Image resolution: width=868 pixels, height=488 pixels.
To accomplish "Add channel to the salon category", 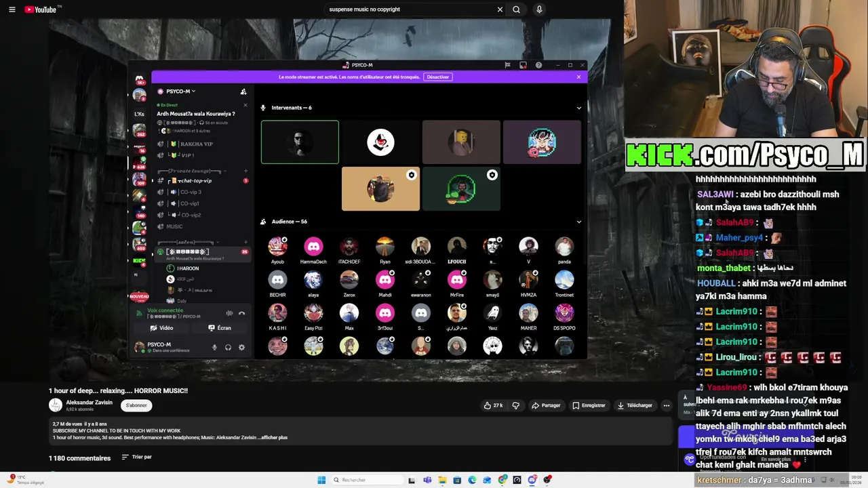I will pyautogui.click(x=245, y=242).
